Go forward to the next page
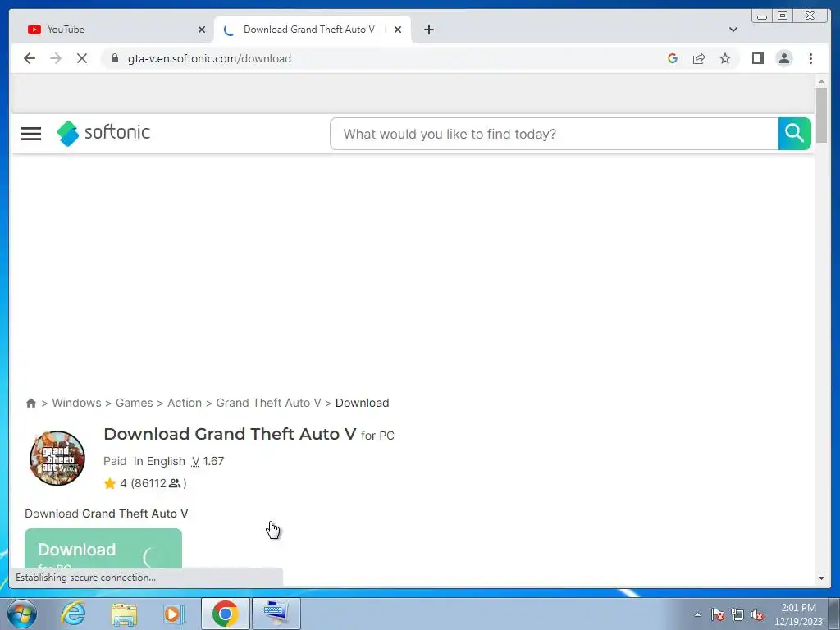Image resolution: width=840 pixels, height=630 pixels. 56,58
